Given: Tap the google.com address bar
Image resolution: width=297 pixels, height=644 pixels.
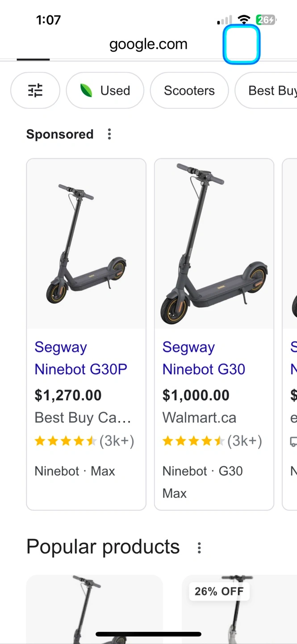Looking at the screenshot, I should pos(148,44).
